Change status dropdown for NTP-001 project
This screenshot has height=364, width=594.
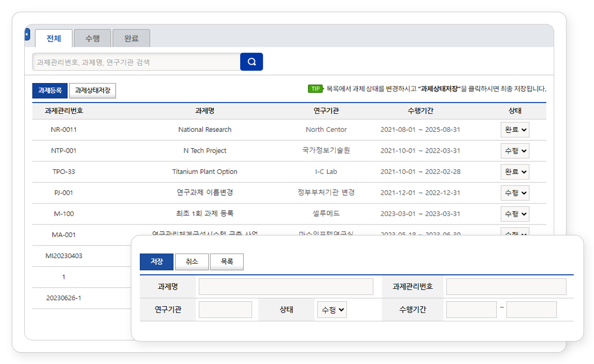point(515,151)
